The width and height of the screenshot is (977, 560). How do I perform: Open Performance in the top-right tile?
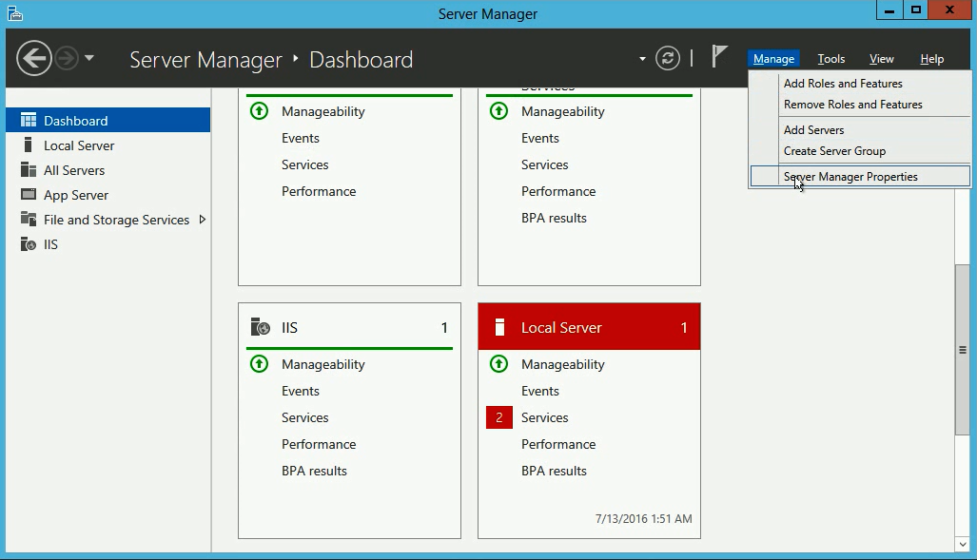pos(558,192)
